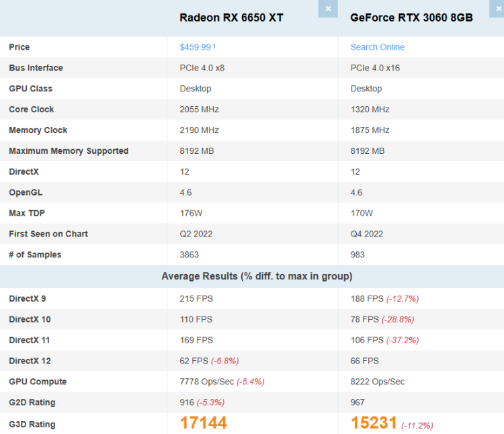504x434 pixels.
Task: Click the Max TDP row label
Action: (27, 213)
